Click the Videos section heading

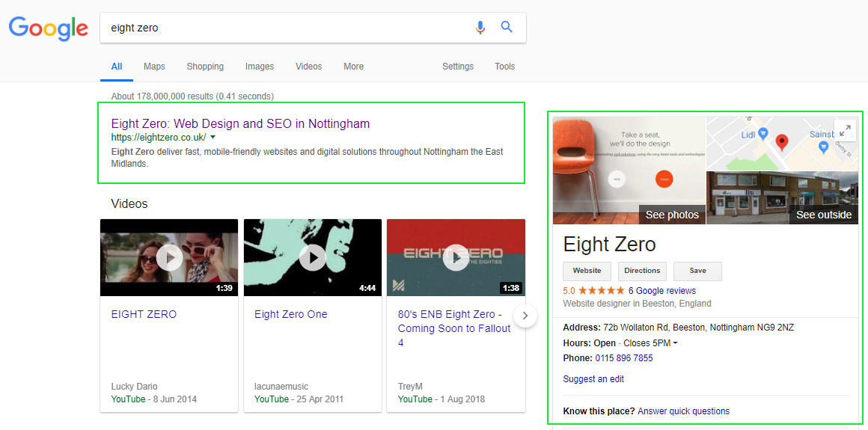click(x=129, y=203)
